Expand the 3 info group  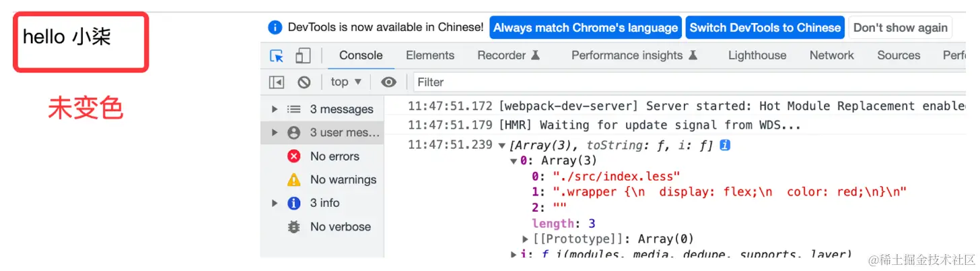275,204
